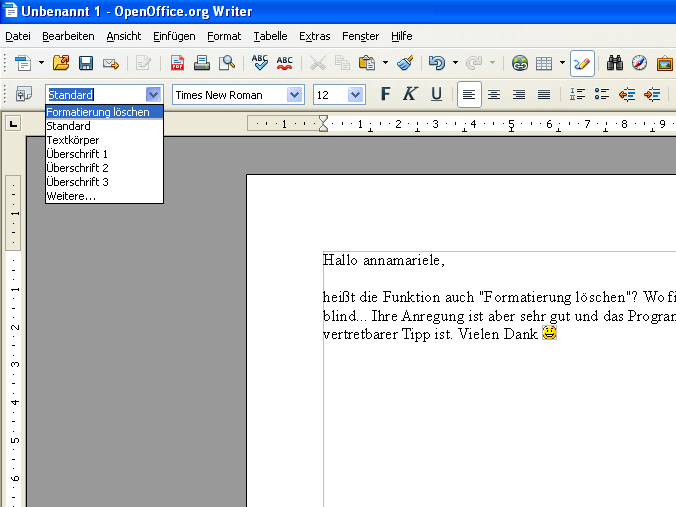The height and width of the screenshot is (507, 676).
Task: Open the font size 12 dropdown
Action: click(x=356, y=95)
